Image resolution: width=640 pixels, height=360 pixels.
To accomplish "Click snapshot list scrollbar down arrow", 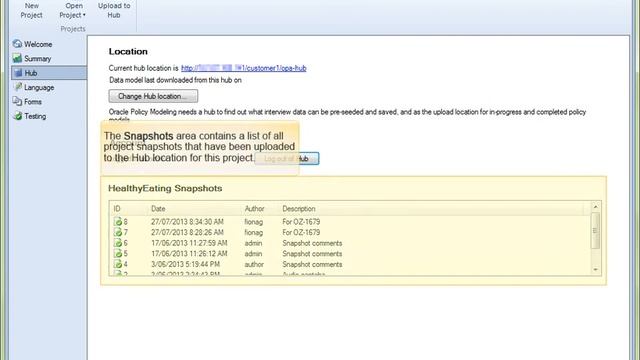I will [595, 269].
